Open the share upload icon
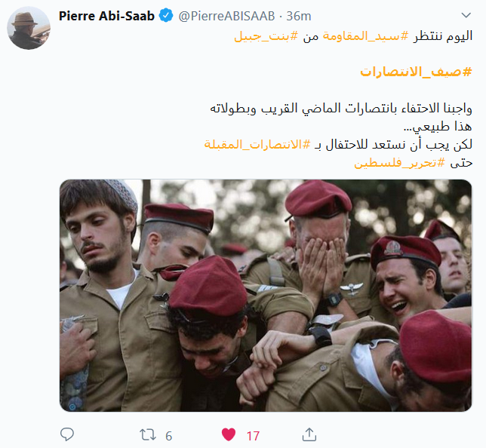486x448 pixels. coord(309,434)
